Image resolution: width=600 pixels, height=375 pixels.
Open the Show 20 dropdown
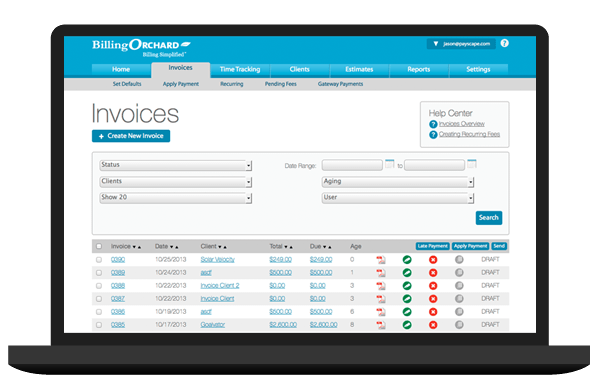click(176, 198)
